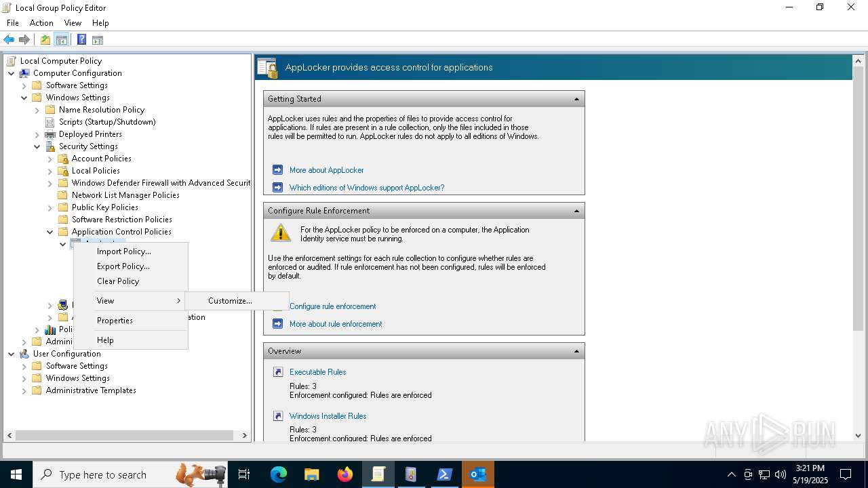The height and width of the screenshot is (488, 868).
Task: Open Microsoft Edge from the taskbar
Action: (279, 474)
